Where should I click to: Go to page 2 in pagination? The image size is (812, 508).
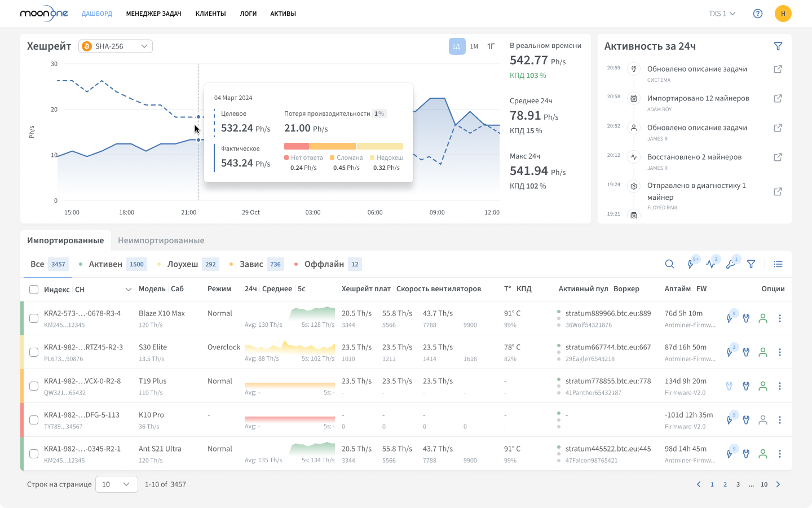point(725,484)
